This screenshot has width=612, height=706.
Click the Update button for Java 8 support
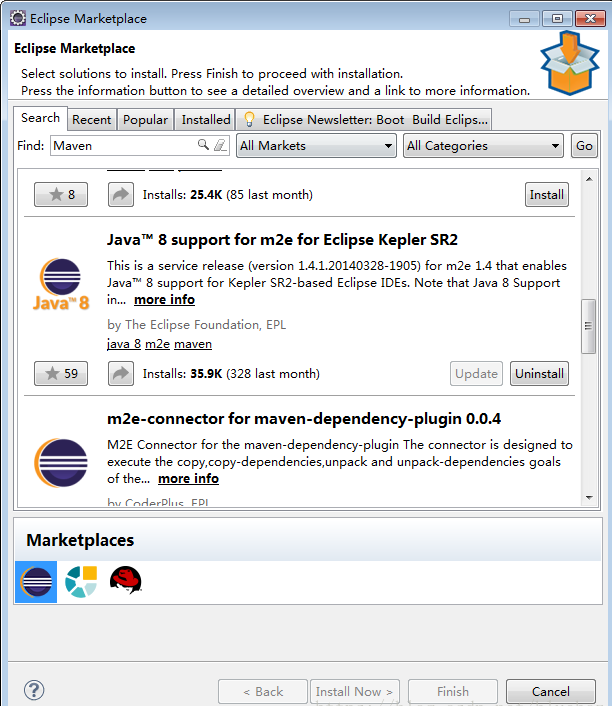(476, 373)
